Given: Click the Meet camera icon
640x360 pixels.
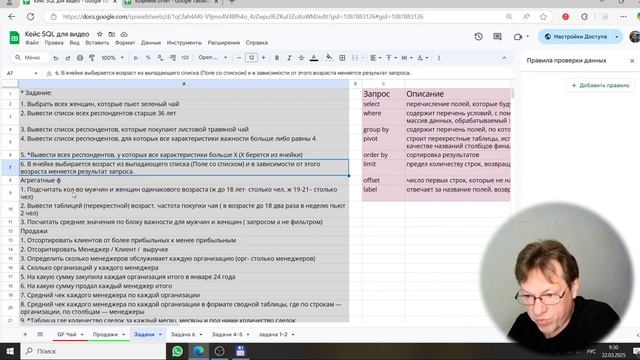Looking at the screenshot, I should click(x=518, y=37).
